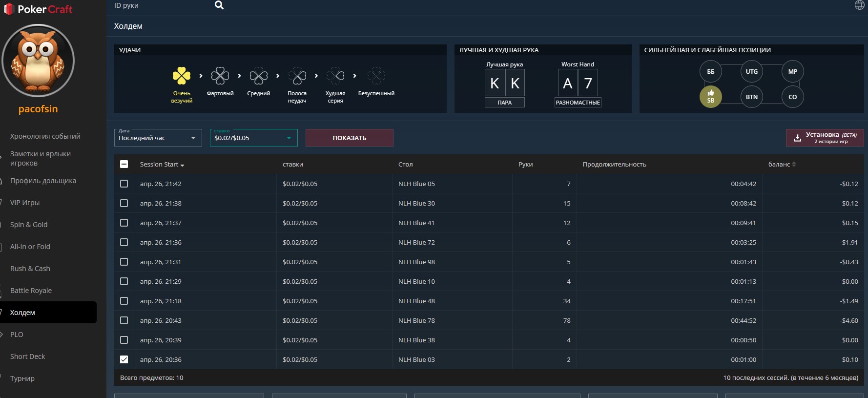This screenshot has width=868, height=398.
Task: Click the ПОКАЗАТЬ button
Action: [350, 138]
